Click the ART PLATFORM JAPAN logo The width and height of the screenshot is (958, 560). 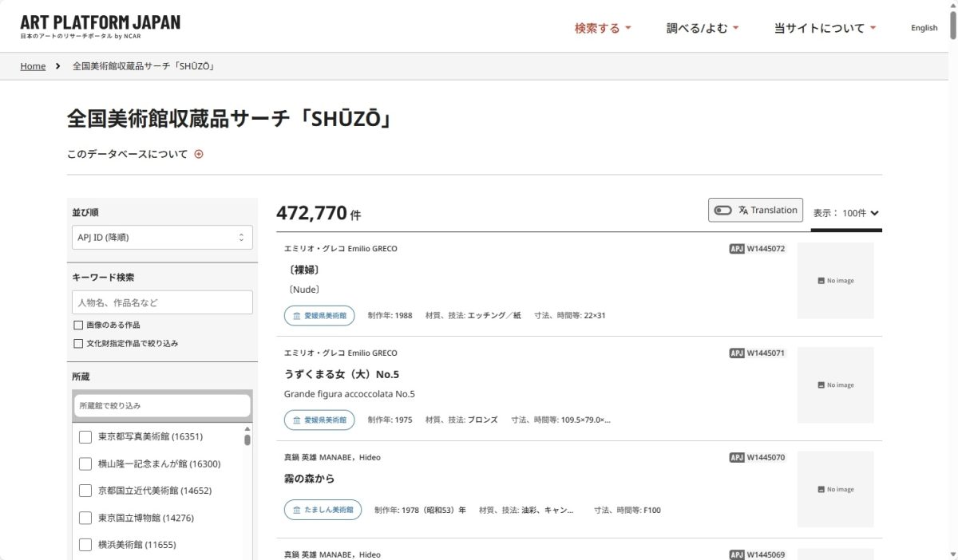(x=100, y=26)
